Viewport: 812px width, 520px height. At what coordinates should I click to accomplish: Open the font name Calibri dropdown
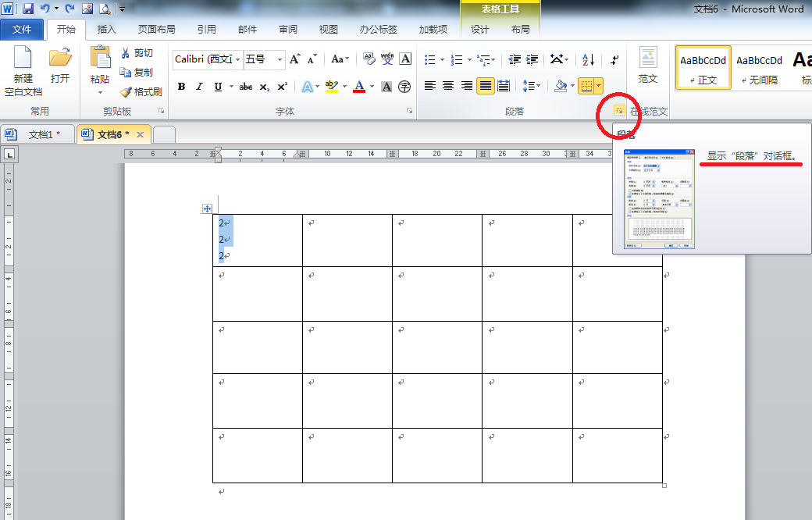[x=237, y=59]
